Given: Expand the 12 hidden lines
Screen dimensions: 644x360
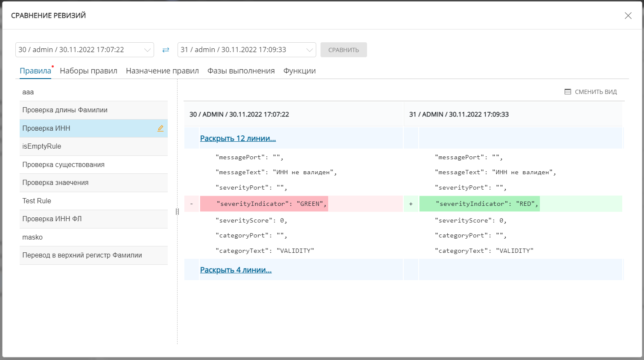Looking at the screenshot, I should [x=238, y=138].
